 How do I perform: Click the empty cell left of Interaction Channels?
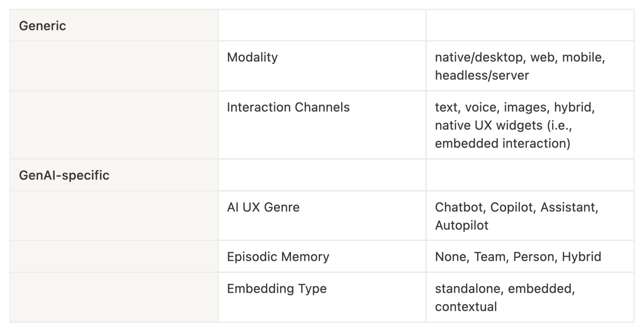[x=114, y=125]
